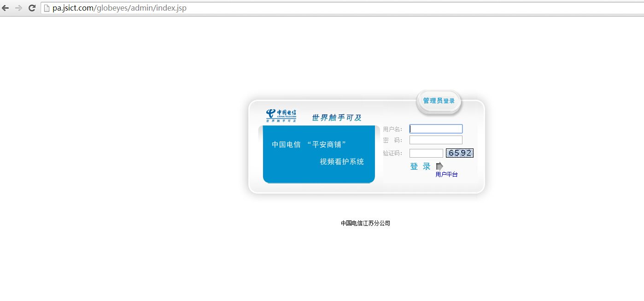Click the 管理员登录 badge

click(439, 101)
